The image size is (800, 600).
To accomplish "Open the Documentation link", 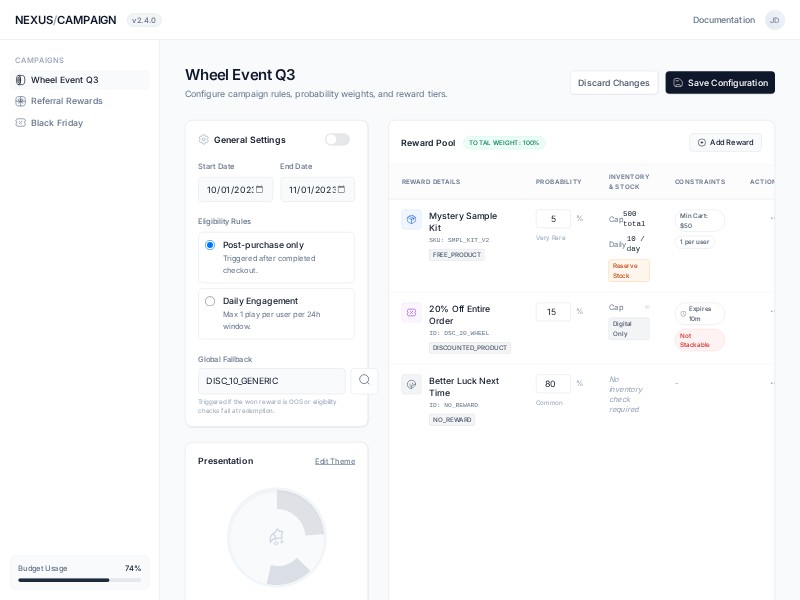I will (x=723, y=20).
